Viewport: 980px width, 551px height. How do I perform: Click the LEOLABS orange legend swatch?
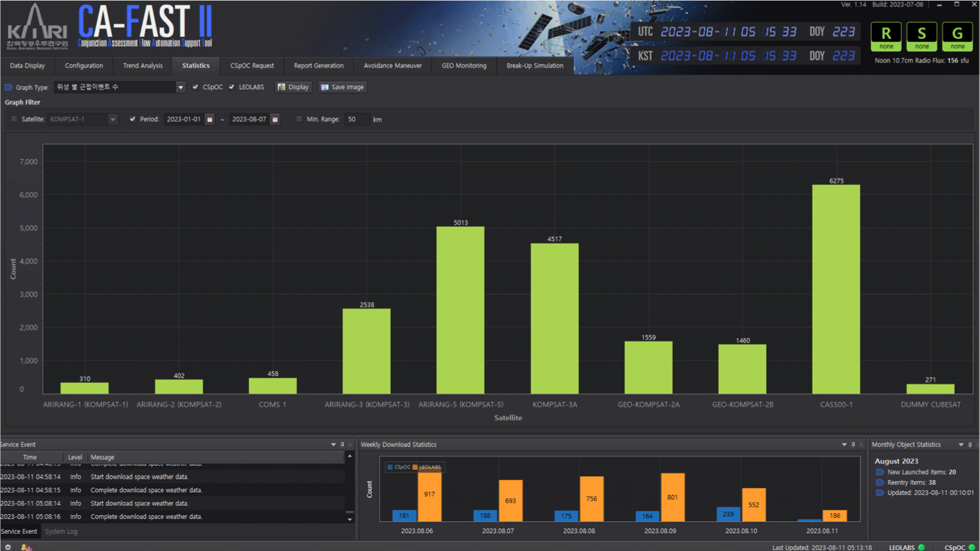click(x=415, y=467)
